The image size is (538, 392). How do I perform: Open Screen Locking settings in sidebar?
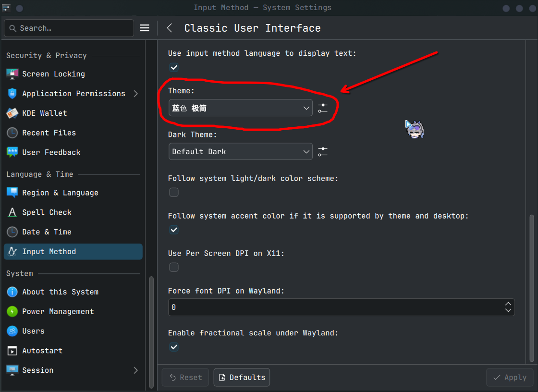(53, 74)
